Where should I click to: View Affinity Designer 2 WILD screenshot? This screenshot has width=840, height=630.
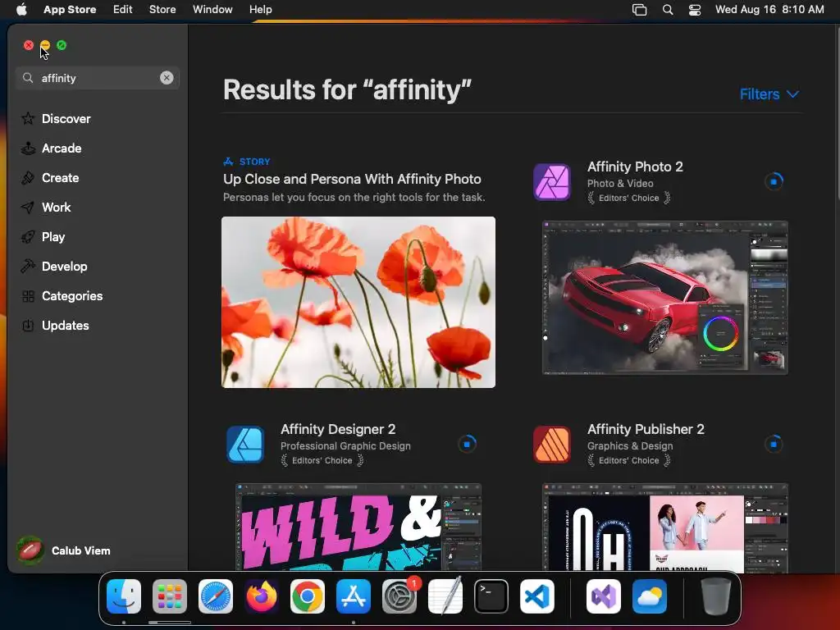pos(358,527)
